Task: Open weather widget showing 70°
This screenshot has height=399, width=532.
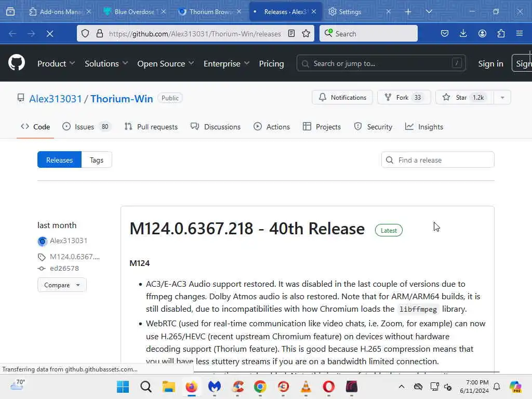Action: [18, 385]
